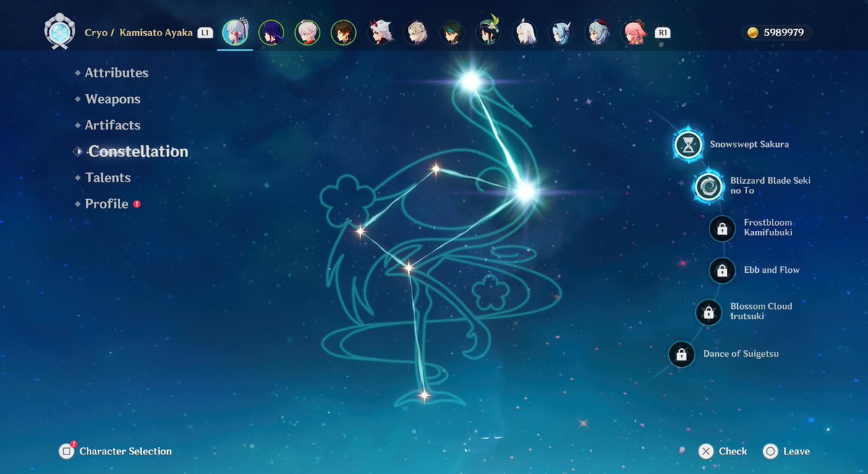868x474 pixels.
Task: Switch to Xiao's dark teal-haired portrait
Action: click(x=453, y=33)
